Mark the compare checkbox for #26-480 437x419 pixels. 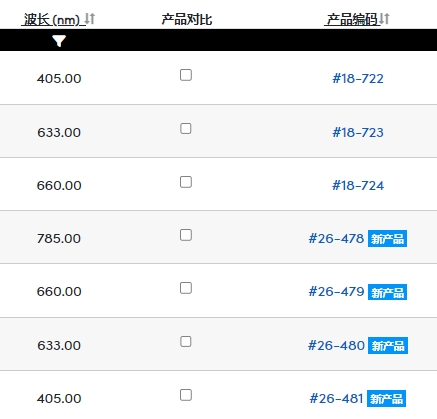[186, 341]
